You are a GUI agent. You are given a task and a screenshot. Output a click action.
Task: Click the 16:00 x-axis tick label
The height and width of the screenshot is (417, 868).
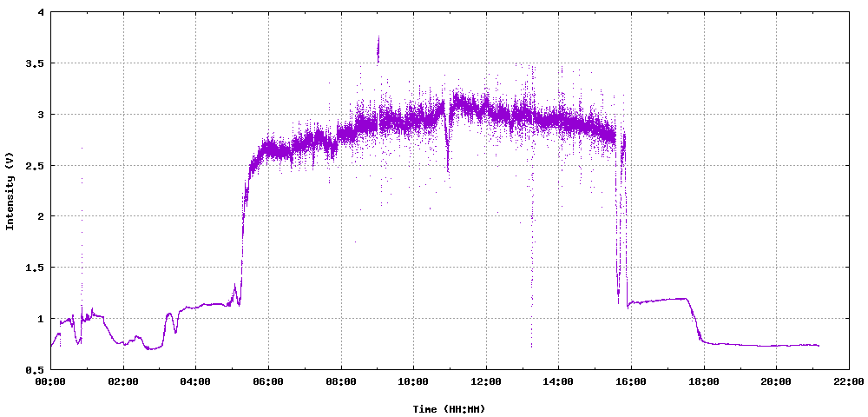pyautogui.click(x=631, y=381)
